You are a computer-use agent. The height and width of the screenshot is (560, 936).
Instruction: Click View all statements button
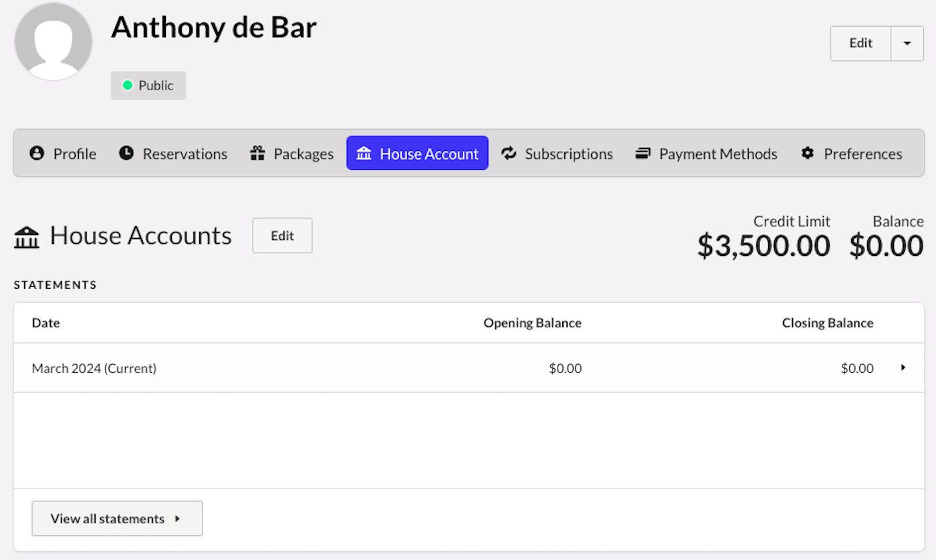pos(117,519)
